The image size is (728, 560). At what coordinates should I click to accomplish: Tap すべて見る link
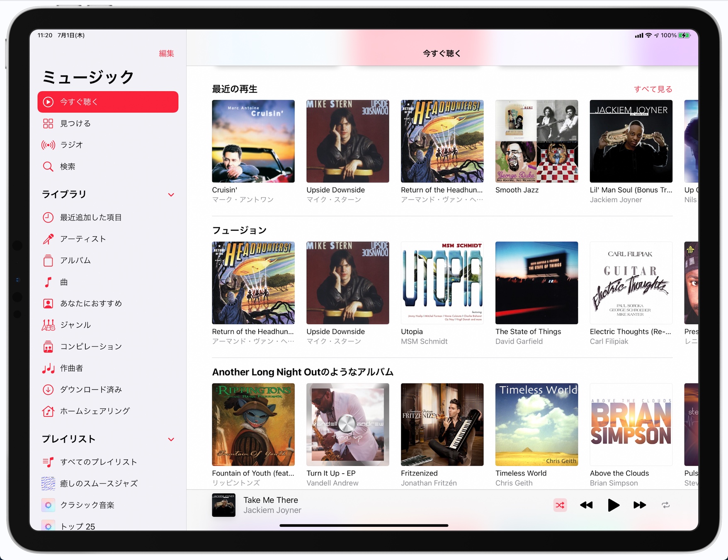[x=653, y=89]
